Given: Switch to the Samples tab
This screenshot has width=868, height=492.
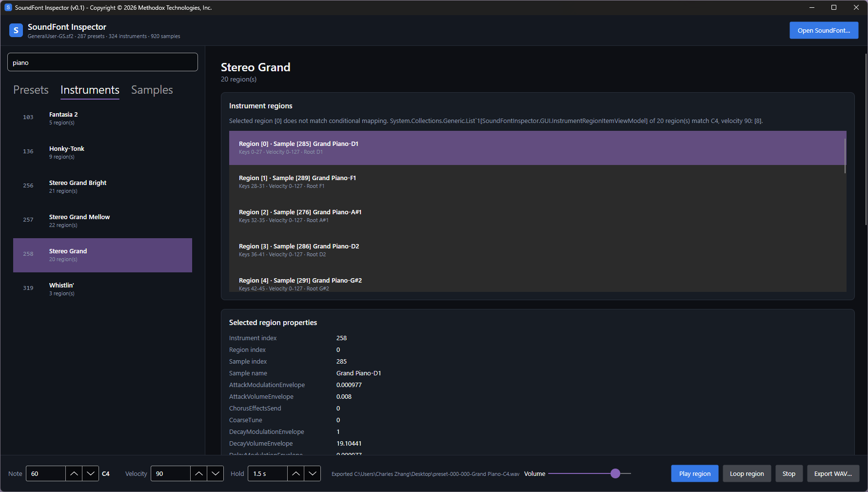Looking at the screenshot, I should coord(152,90).
